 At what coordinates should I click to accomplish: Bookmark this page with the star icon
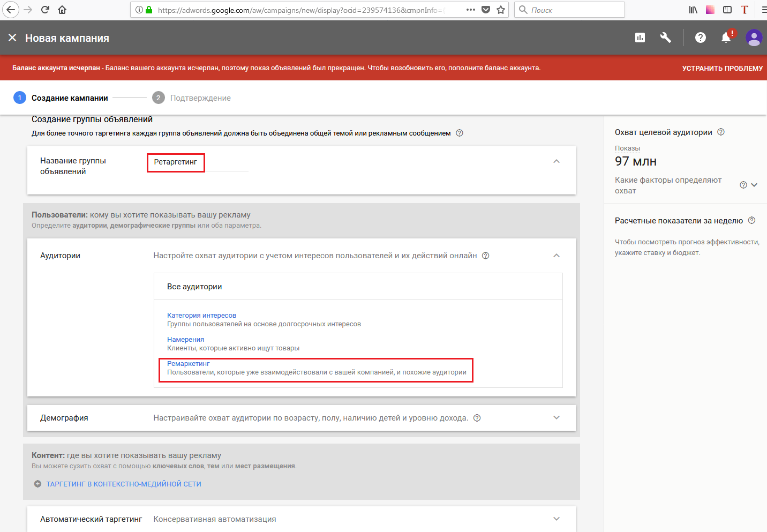click(x=501, y=10)
